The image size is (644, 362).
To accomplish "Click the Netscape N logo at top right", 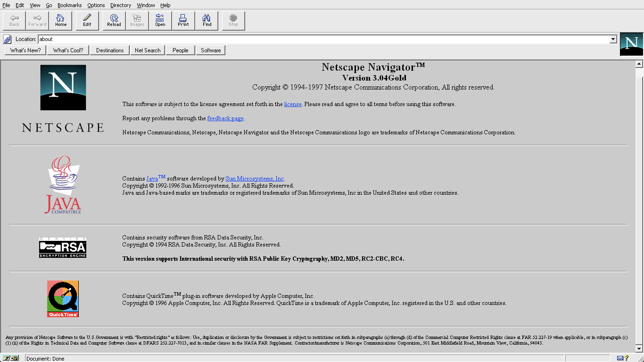I will 631,44.
